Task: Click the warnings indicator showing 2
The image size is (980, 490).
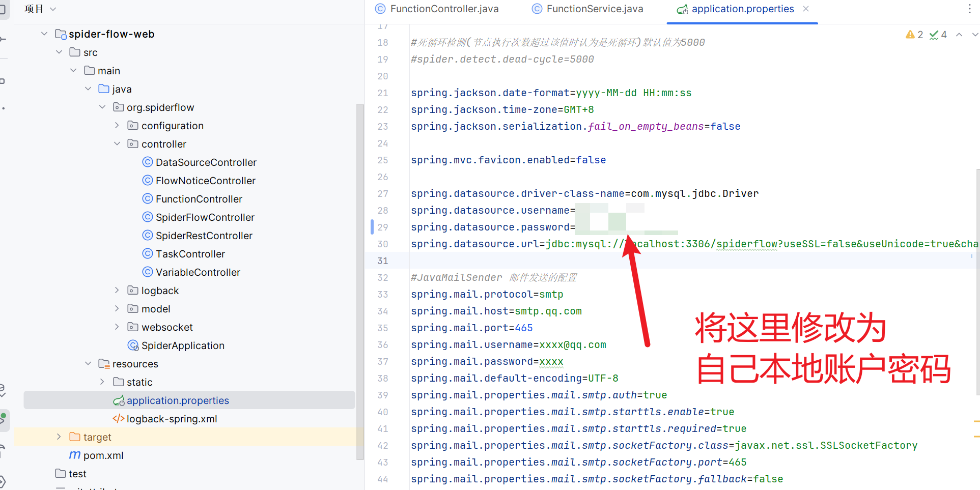Action: tap(914, 35)
